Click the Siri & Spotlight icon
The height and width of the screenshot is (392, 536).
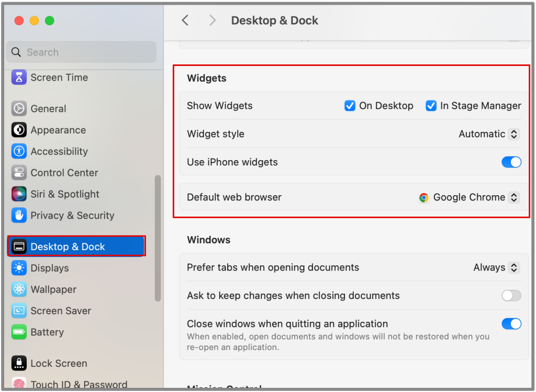pyautogui.click(x=19, y=194)
